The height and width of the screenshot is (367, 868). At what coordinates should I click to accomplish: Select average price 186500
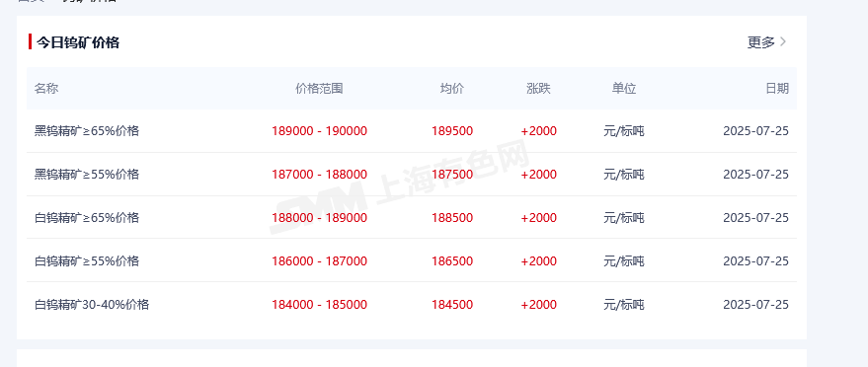(x=452, y=260)
